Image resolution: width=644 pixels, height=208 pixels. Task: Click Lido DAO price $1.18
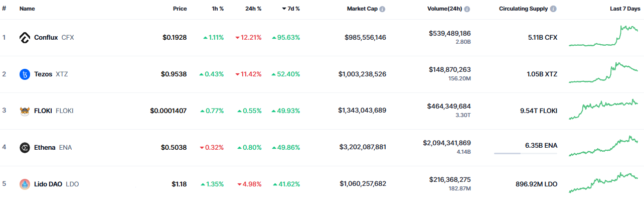179,184
